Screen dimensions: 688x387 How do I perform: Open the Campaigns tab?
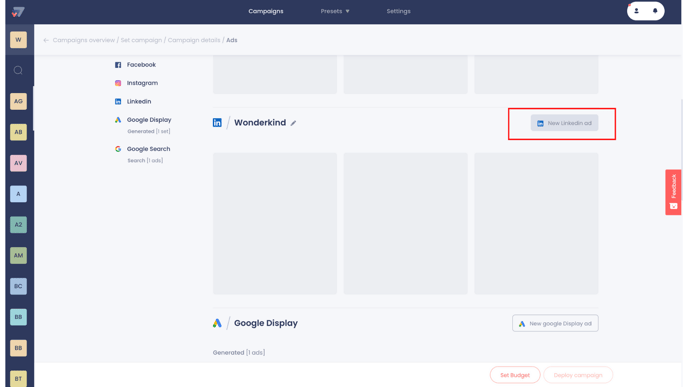pos(266,11)
